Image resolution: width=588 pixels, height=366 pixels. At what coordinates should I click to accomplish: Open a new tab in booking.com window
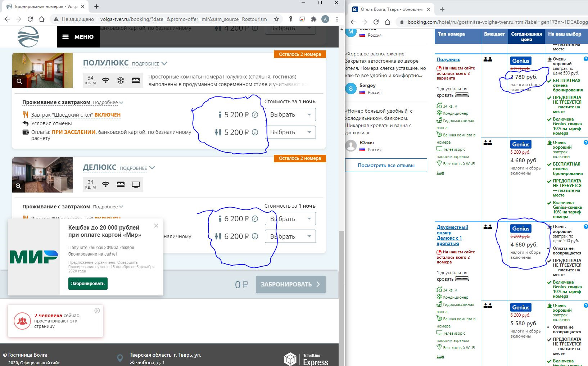(442, 9)
